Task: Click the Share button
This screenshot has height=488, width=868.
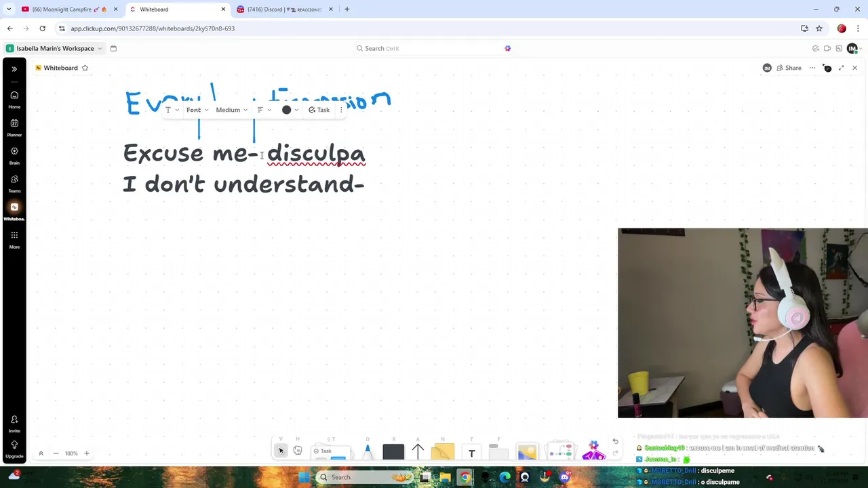Action: [x=789, y=68]
